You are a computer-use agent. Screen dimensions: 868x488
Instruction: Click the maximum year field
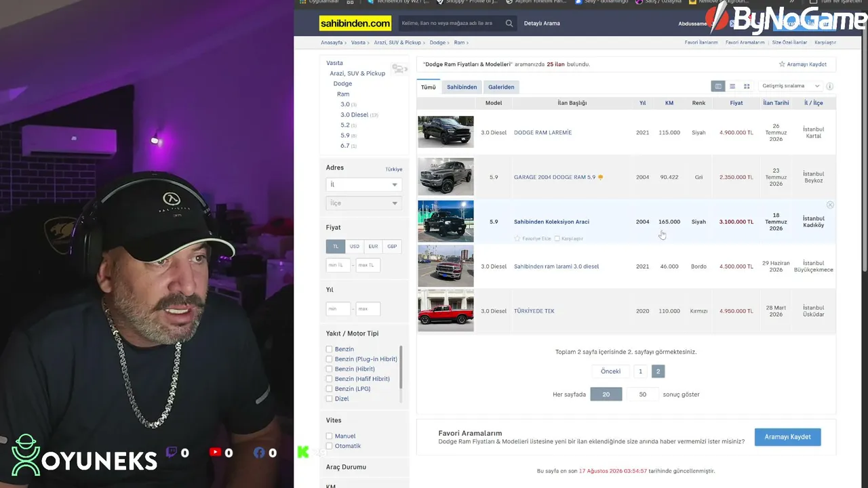pos(368,309)
